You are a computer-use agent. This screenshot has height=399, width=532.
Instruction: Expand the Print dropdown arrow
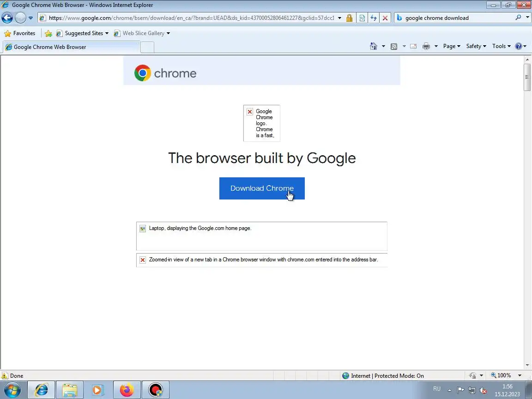click(436, 46)
